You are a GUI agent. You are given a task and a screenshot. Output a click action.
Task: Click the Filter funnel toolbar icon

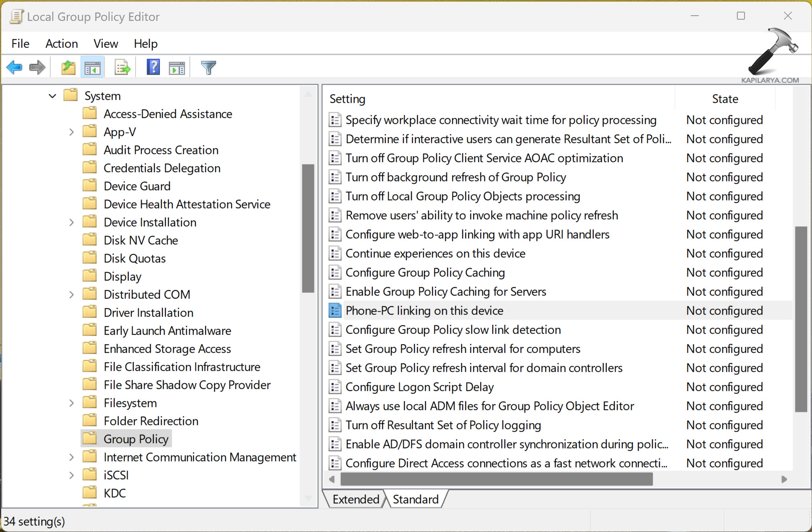tap(208, 67)
